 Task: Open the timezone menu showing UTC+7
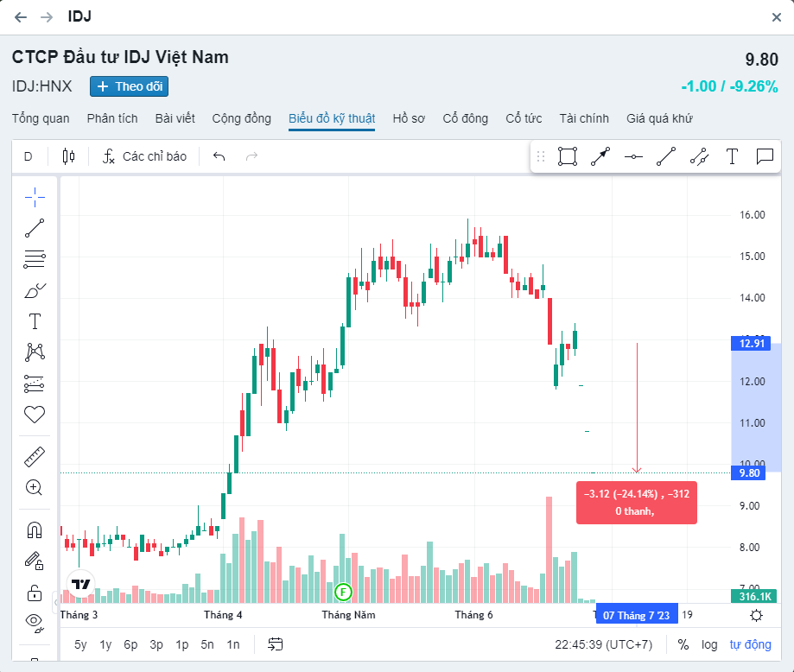(605, 644)
